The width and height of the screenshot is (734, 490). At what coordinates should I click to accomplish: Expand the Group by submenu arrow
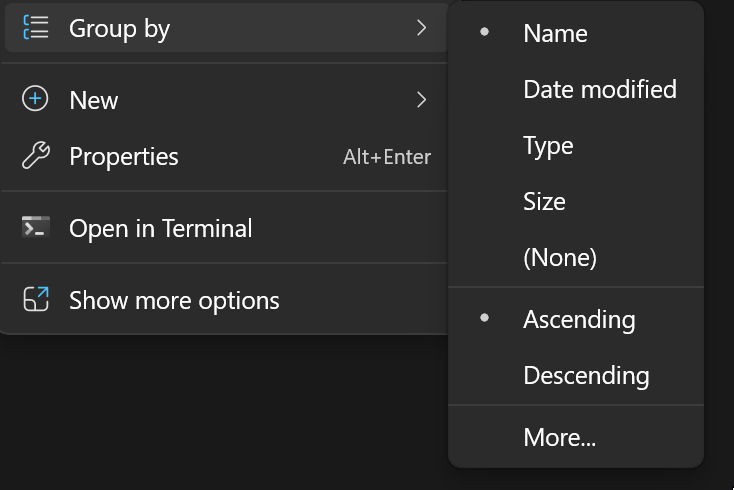tap(421, 29)
